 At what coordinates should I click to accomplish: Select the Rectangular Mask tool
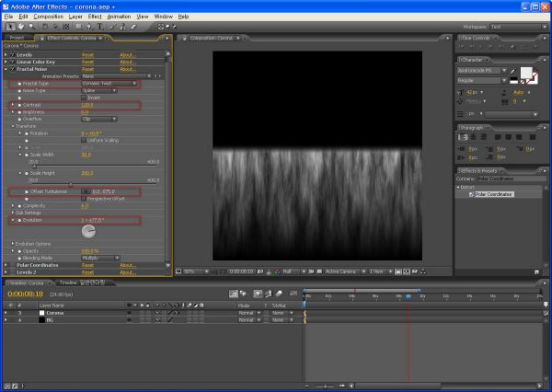[78, 27]
